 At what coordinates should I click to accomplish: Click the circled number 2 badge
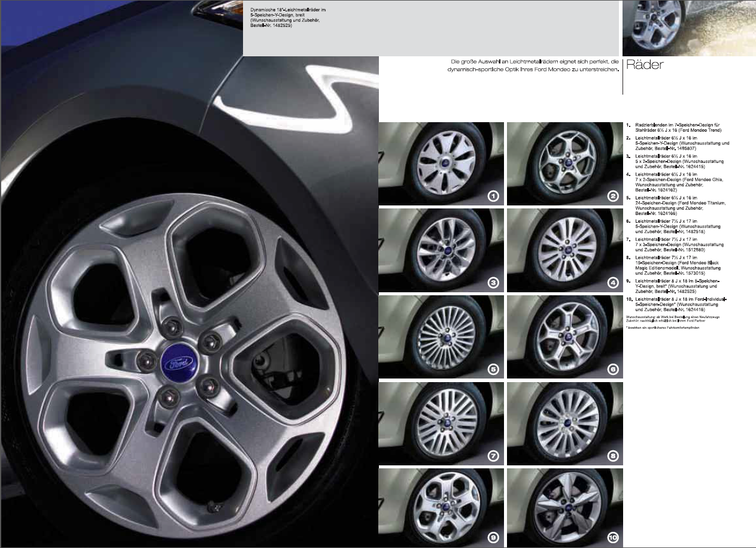(x=612, y=196)
